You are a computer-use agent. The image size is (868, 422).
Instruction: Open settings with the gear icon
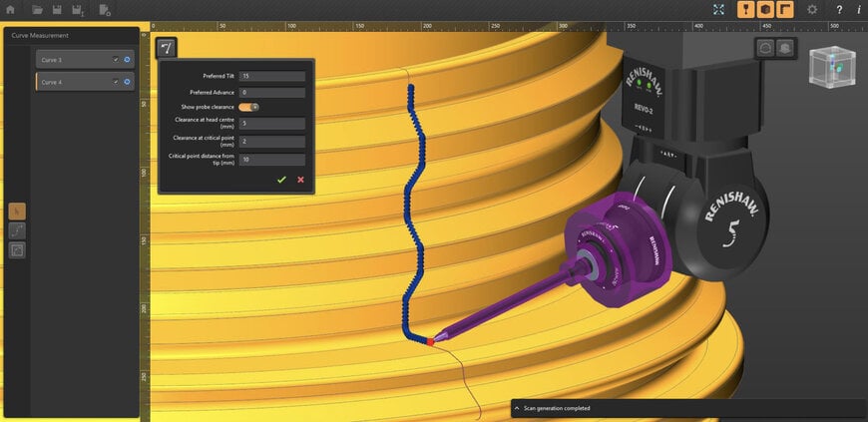pos(811,9)
